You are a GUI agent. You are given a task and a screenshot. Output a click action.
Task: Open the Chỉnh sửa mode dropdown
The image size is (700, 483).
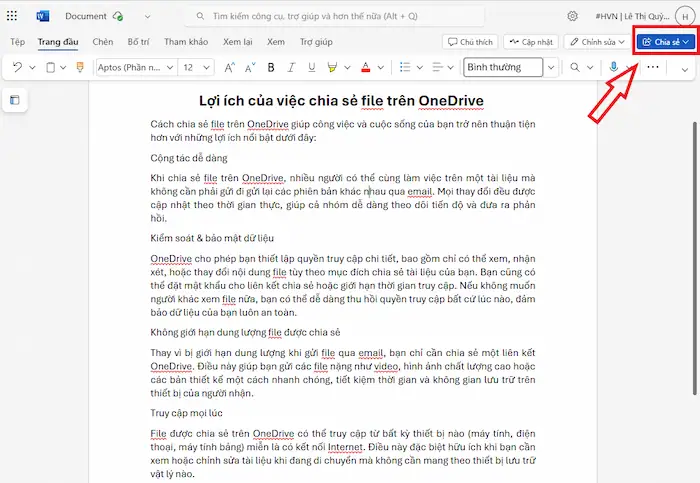click(x=597, y=42)
